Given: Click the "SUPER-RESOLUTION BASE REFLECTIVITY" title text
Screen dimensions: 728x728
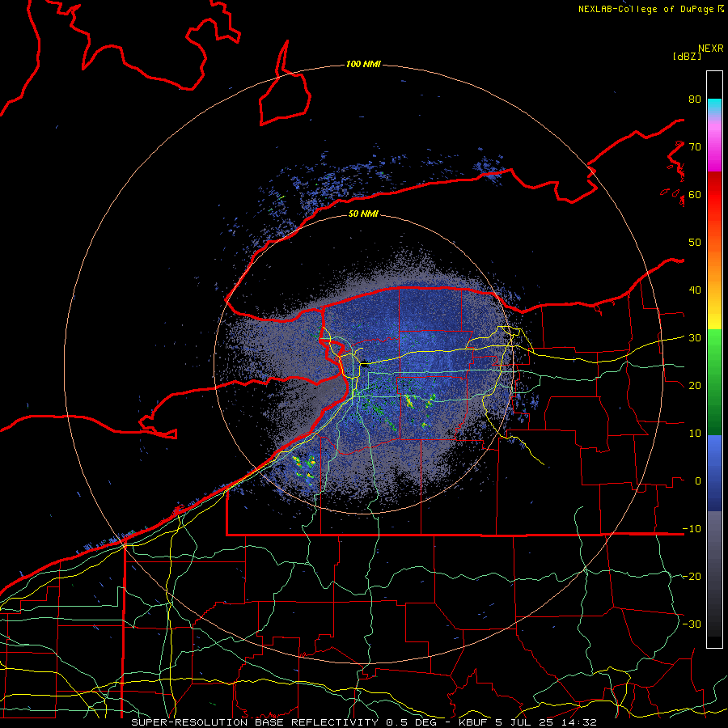Looking at the screenshot, I should click(255, 722).
